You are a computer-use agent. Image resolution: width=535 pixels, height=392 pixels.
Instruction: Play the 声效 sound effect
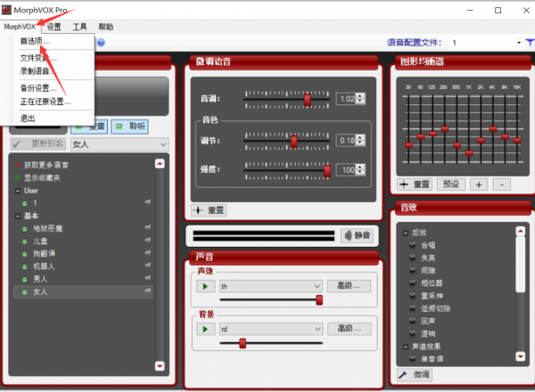pos(205,286)
